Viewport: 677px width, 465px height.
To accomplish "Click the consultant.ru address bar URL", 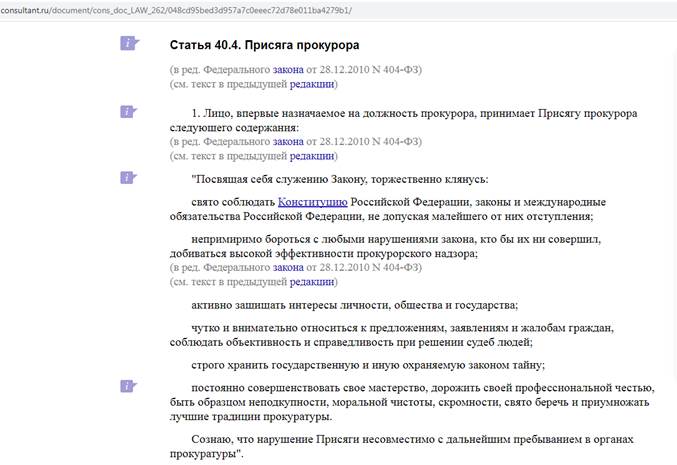I will [176, 10].
